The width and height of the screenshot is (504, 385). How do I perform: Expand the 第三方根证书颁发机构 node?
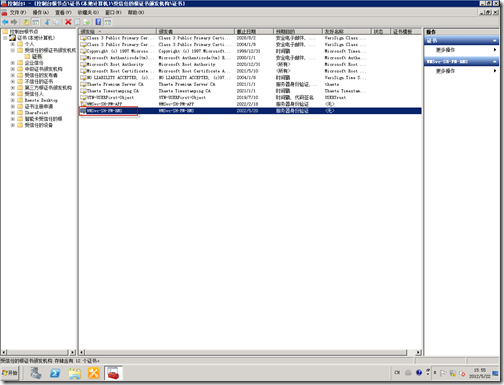point(13,88)
